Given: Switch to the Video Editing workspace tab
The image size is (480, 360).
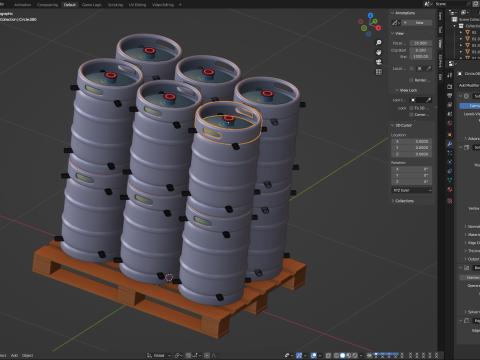Looking at the screenshot, I should click(x=163, y=5).
